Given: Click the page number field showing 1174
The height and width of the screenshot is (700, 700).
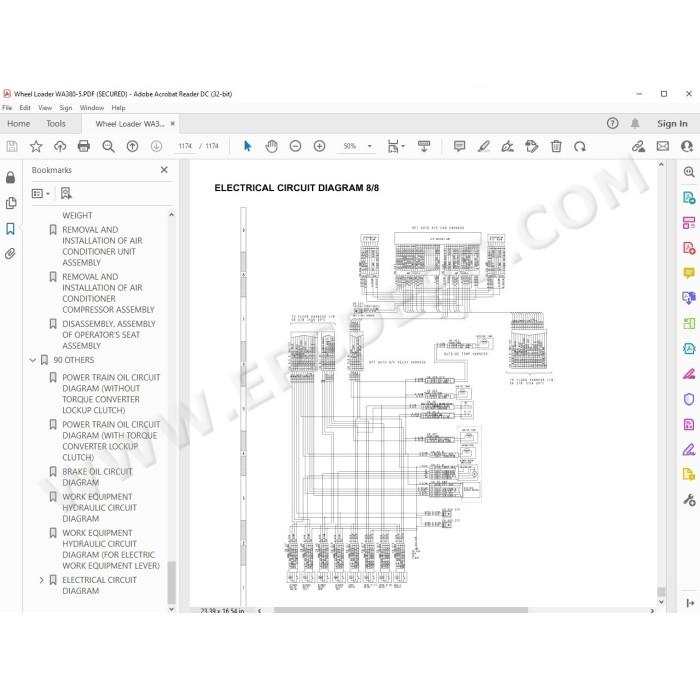Looking at the screenshot, I should point(185,146).
